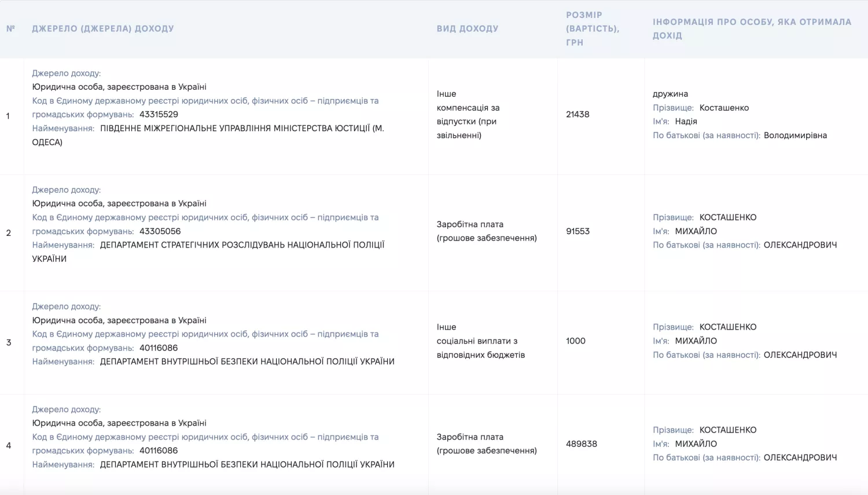Click the ПІВДЕННЕ МІЖРЕГІОНАЛЬНЕ УПРАВЛІННЯ organization name
Screen dimensions: 868x495
pyautogui.click(x=208, y=135)
